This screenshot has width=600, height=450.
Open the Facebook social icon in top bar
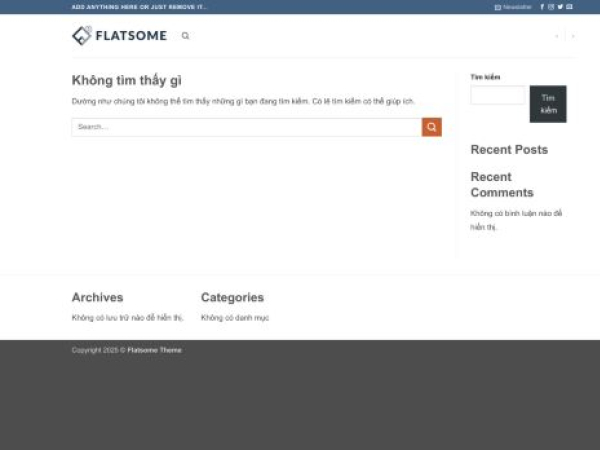pos(542,7)
